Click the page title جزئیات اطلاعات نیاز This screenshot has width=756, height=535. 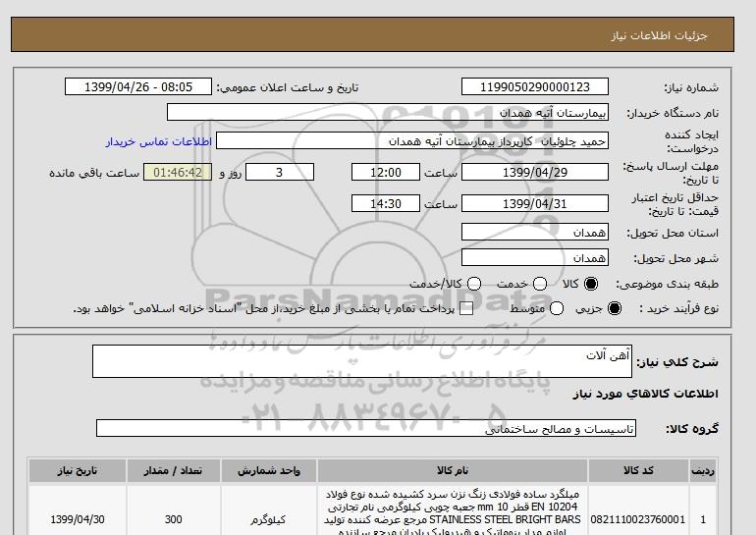pyautogui.click(x=659, y=35)
